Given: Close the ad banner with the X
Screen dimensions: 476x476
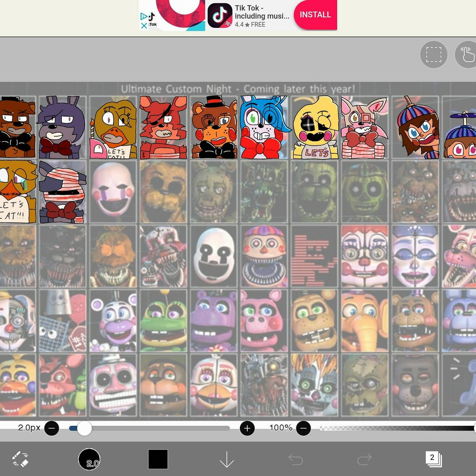Looking at the screenshot, I should pyautogui.click(x=143, y=25).
